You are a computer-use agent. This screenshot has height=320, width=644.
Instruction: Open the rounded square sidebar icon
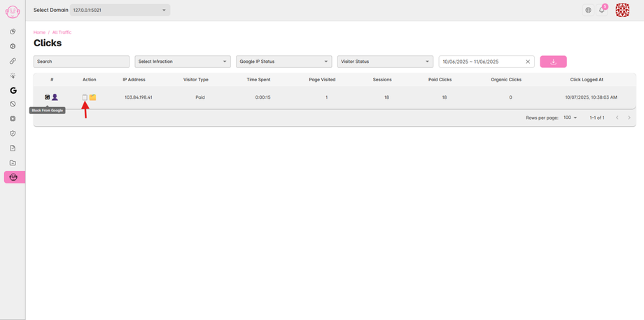click(13, 119)
